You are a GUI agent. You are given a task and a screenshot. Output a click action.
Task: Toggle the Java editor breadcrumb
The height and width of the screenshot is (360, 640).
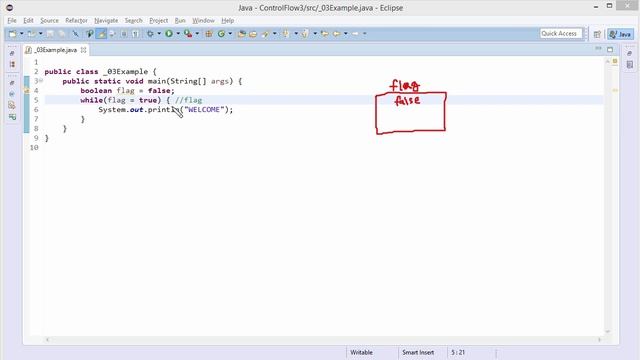pyautogui.click(x=89, y=34)
